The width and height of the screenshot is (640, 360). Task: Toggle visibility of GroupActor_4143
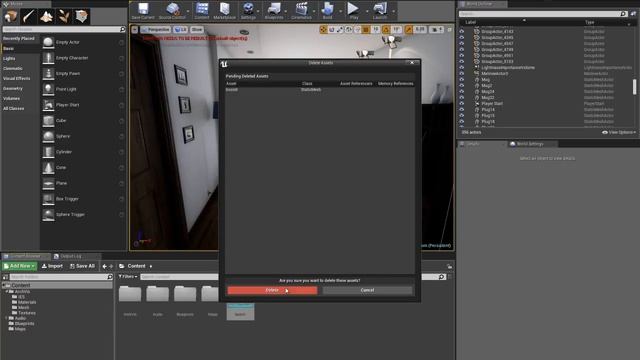click(x=462, y=31)
